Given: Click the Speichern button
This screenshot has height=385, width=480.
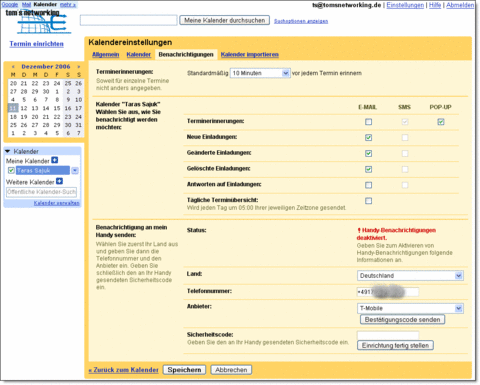Looking at the screenshot, I should click(184, 370).
